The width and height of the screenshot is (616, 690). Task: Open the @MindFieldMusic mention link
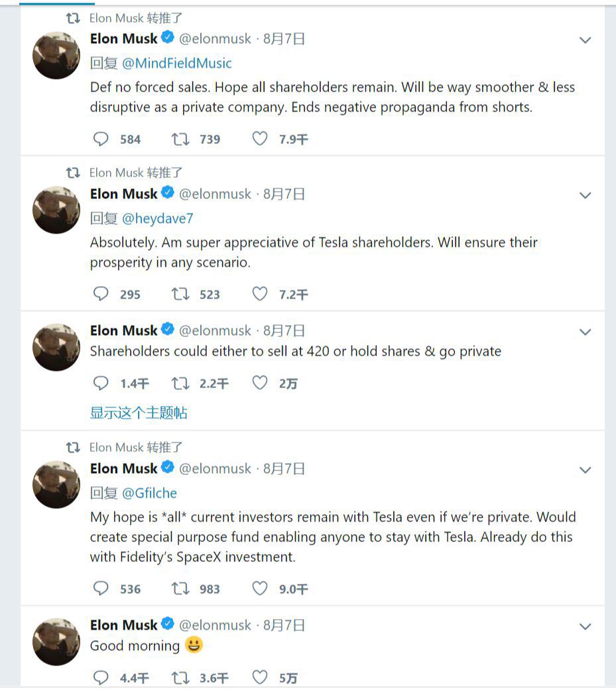177,63
